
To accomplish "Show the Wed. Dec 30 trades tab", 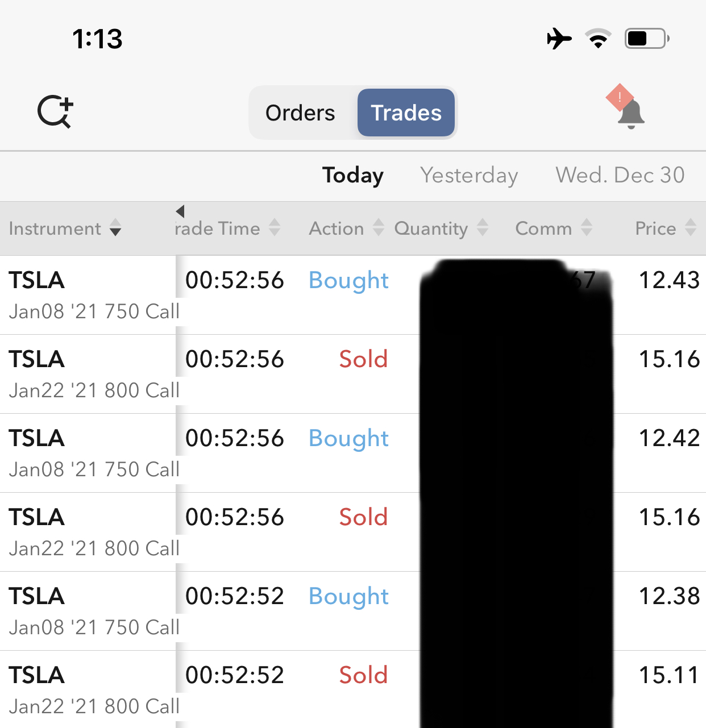I will 620,176.
